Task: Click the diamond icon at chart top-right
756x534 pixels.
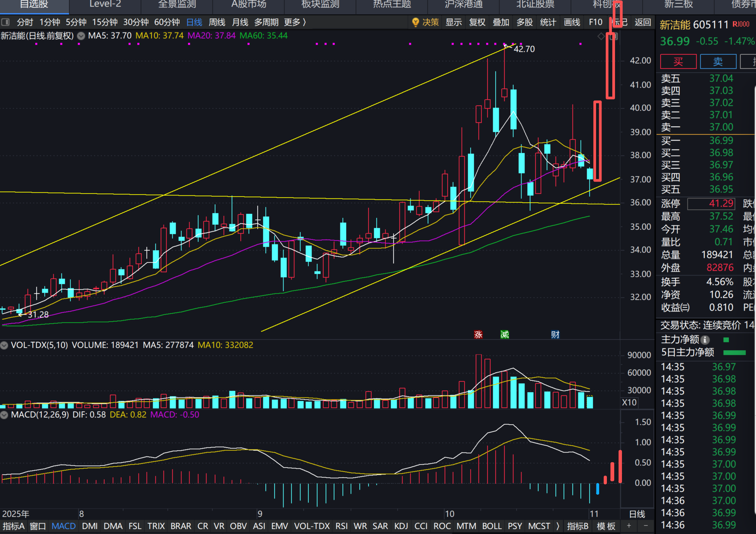Action: (x=601, y=36)
